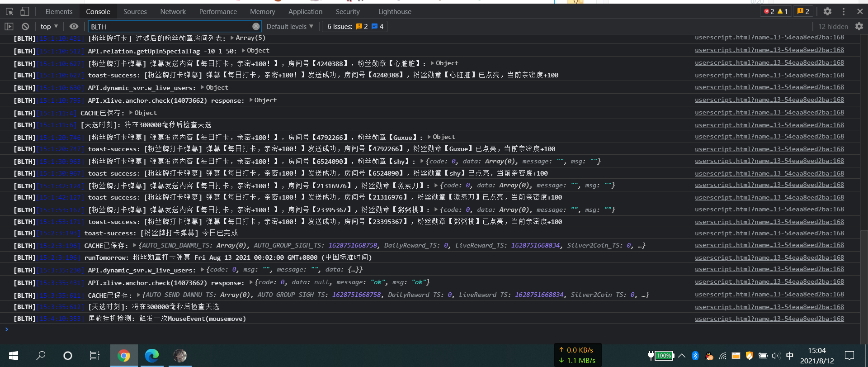Open Task View on the taskbar
Viewport: 868px width, 367px height.
pos(95,356)
